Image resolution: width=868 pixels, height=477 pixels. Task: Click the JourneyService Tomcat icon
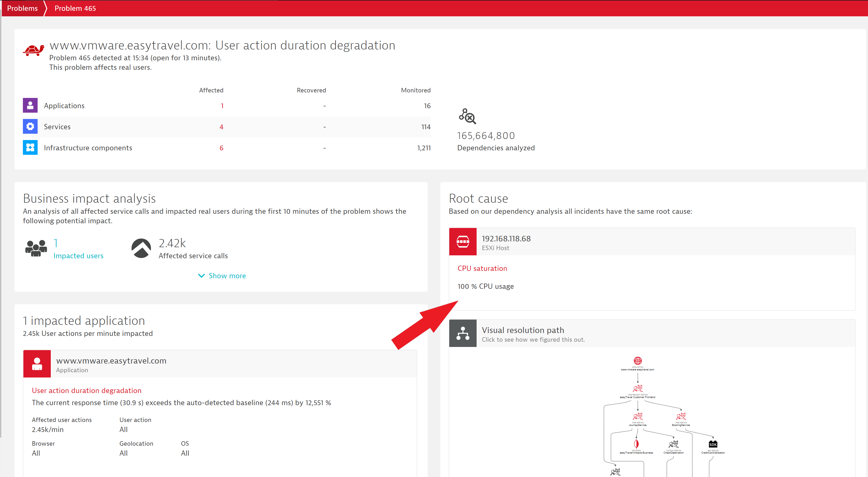[x=638, y=416]
